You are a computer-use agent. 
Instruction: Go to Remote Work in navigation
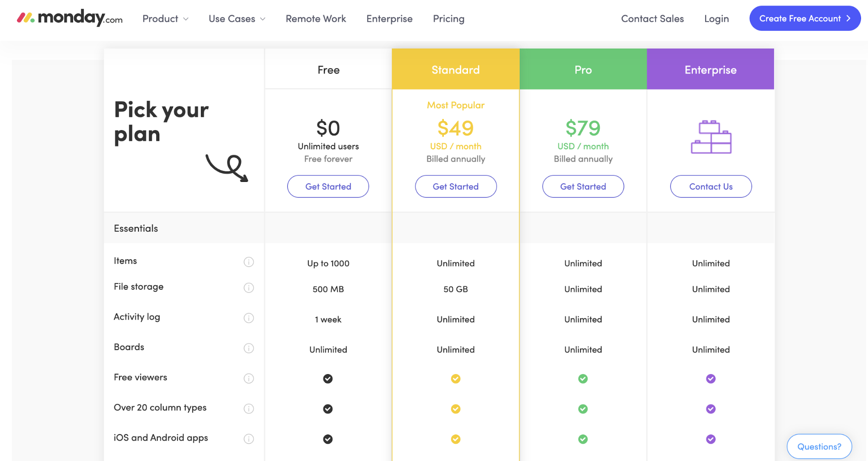pyautogui.click(x=316, y=19)
